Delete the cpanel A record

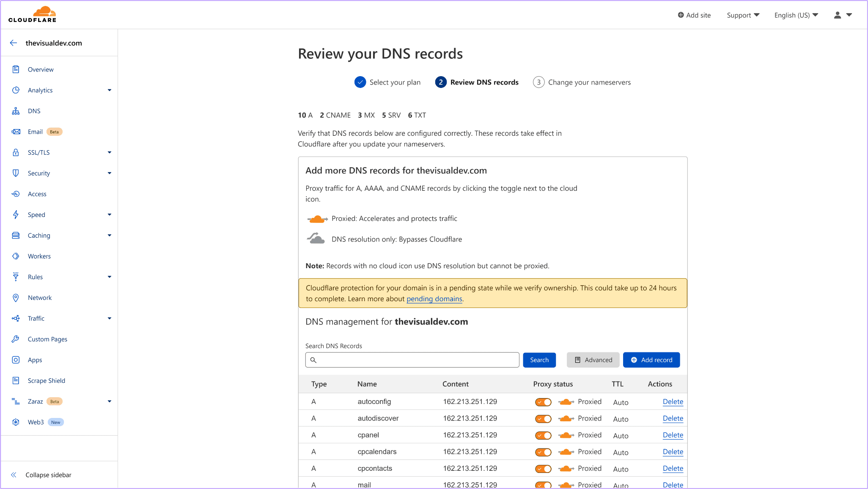673,435
